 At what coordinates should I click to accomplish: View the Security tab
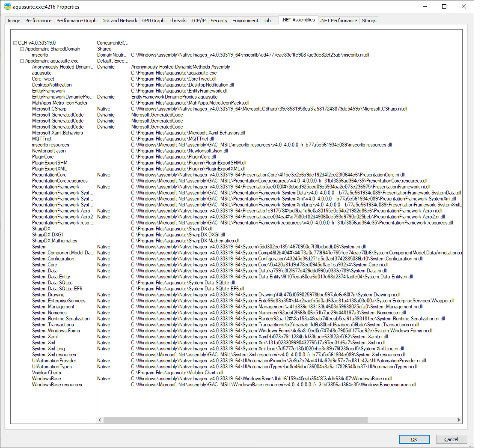coord(219,21)
